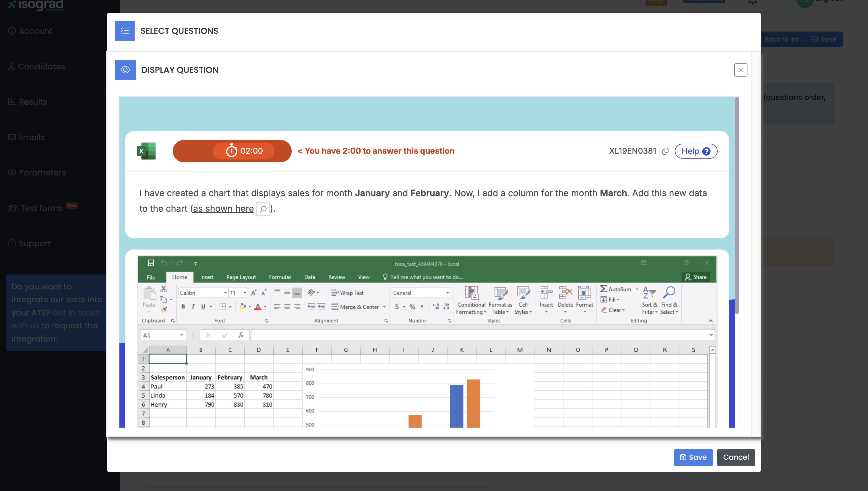Screen dimensions: 868x491
Task: Expand the formula bar chevron
Action: pyautogui.click(x=711, y=335)
